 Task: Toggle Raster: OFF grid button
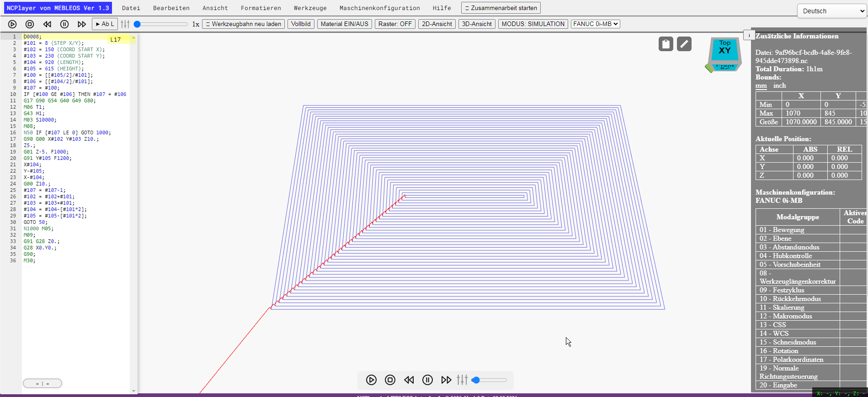395,24
